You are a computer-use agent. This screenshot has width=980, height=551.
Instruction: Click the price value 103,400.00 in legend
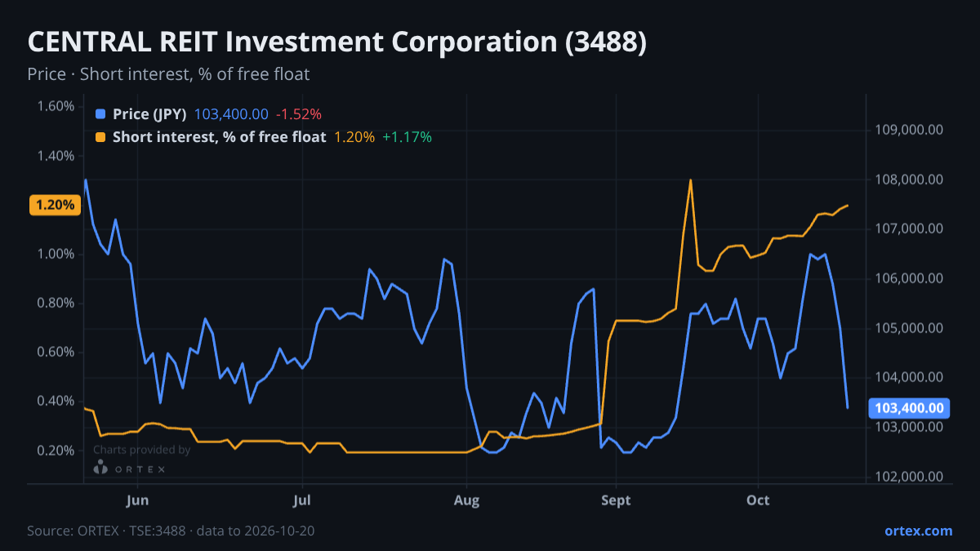click(x=231, y=114)
